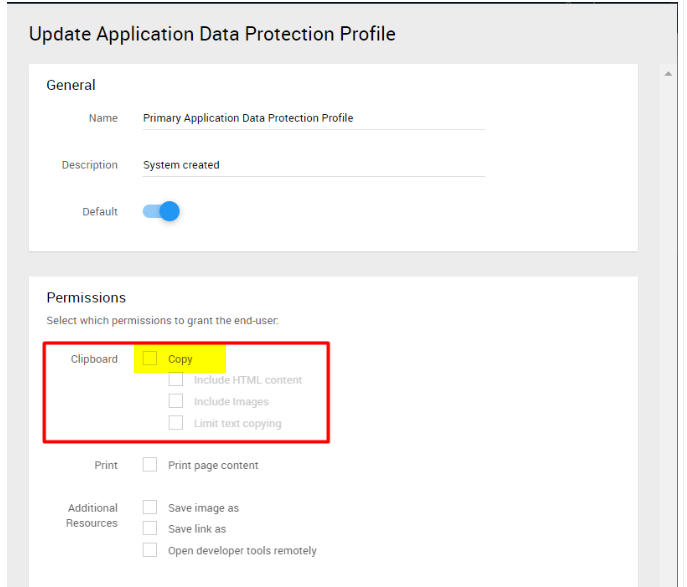Check the Print page content box
Image resolution: width=687 pixels, height=587 pixels.
pyautogui.click(x=150, y=465)
